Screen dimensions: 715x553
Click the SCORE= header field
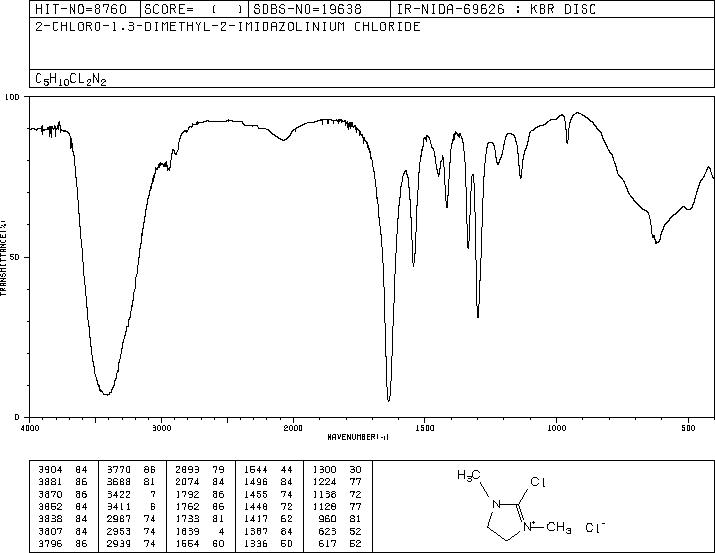tap(194, 9)
